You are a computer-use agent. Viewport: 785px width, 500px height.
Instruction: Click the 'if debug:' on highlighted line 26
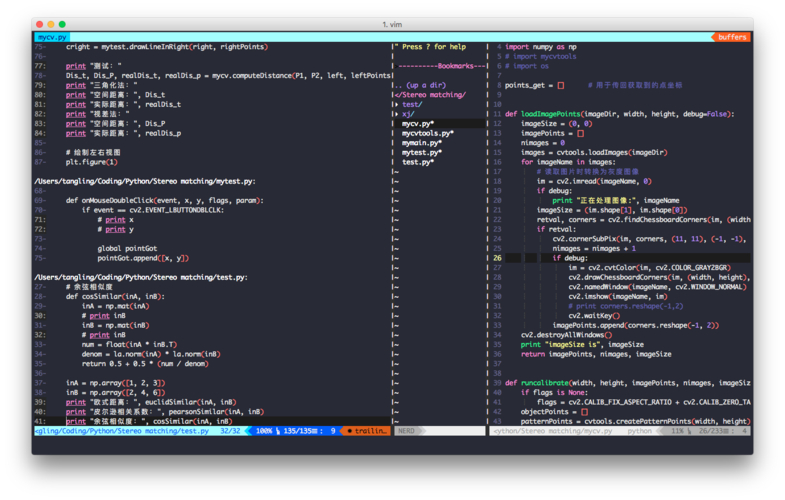[570, 258]
